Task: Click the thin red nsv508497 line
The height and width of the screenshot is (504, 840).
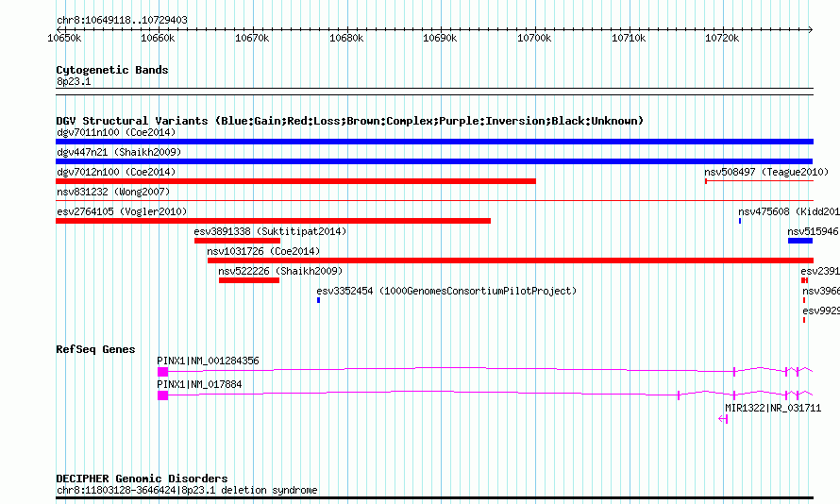Action: (x=759, y=181)
